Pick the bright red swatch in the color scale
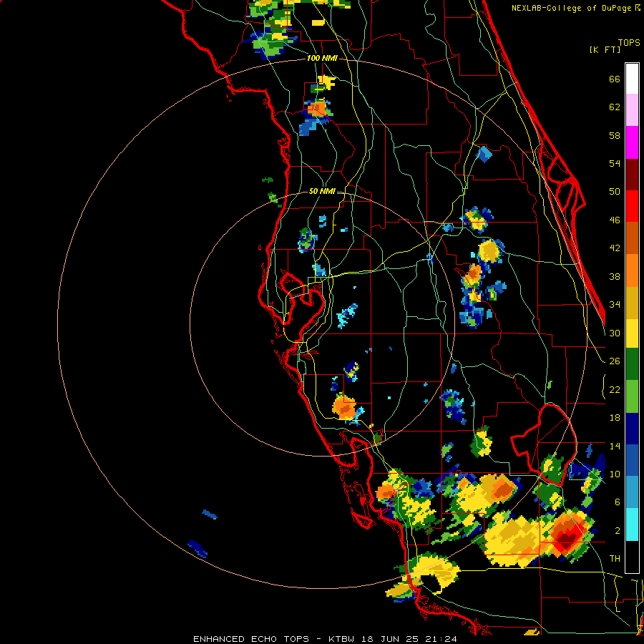 coord(632,206)
